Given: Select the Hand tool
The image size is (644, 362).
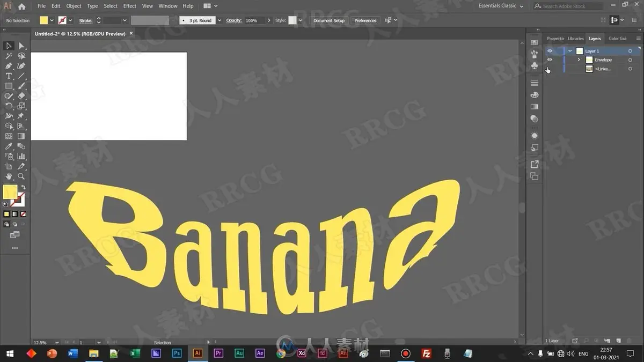Looking at the screenshot, I should (9, 176).
